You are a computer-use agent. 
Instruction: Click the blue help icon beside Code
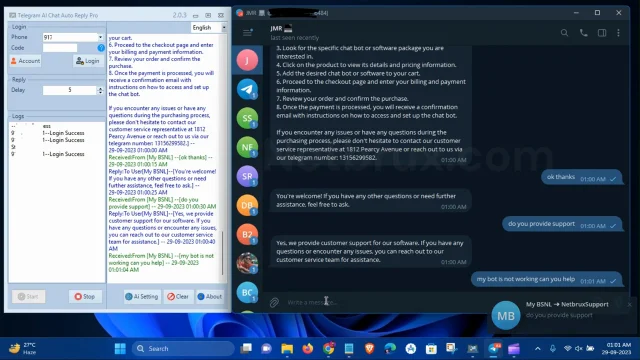[x=101, y=48]
